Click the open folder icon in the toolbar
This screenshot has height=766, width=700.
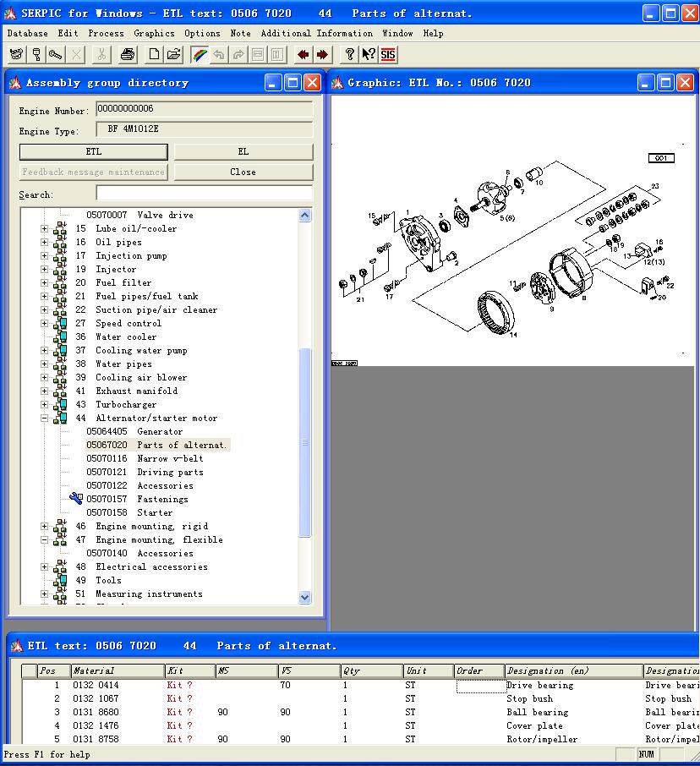(x=173, y=54)
